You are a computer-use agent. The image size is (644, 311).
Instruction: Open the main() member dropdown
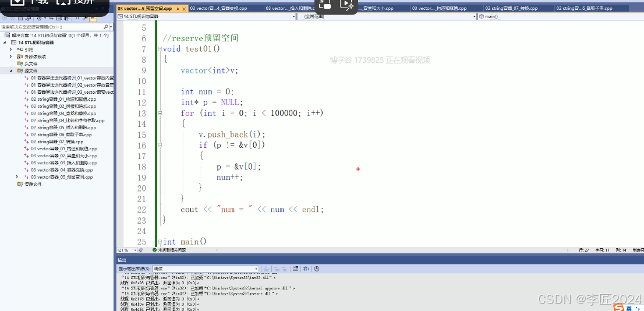[x=561, y=16]
